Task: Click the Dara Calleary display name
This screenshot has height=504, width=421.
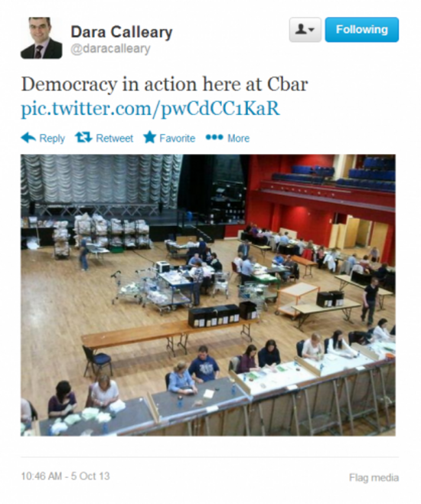Action: [122, 32]
